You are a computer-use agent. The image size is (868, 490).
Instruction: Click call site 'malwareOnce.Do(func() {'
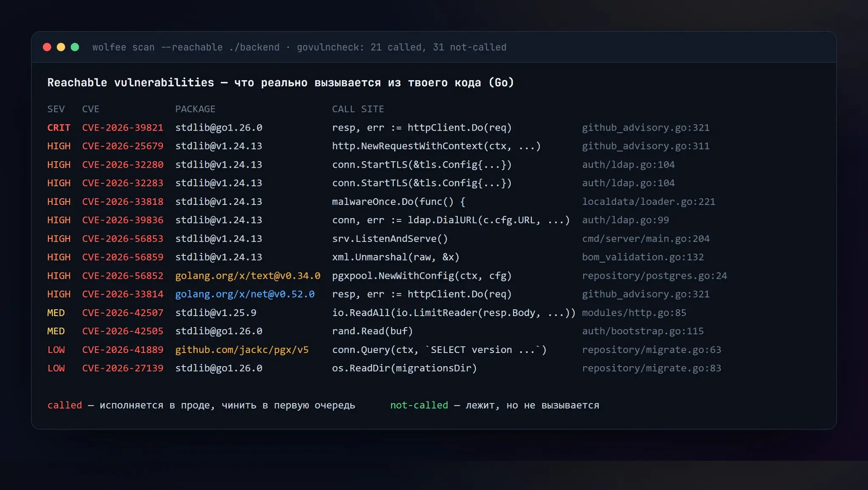tap(399, 202)
